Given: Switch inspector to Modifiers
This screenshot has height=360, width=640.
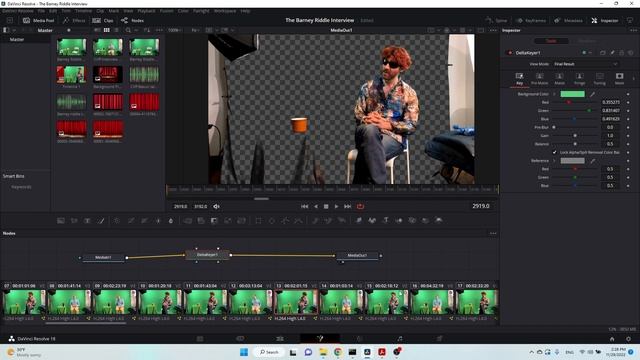Looking at the screenshot, I should tap(587, 41).
